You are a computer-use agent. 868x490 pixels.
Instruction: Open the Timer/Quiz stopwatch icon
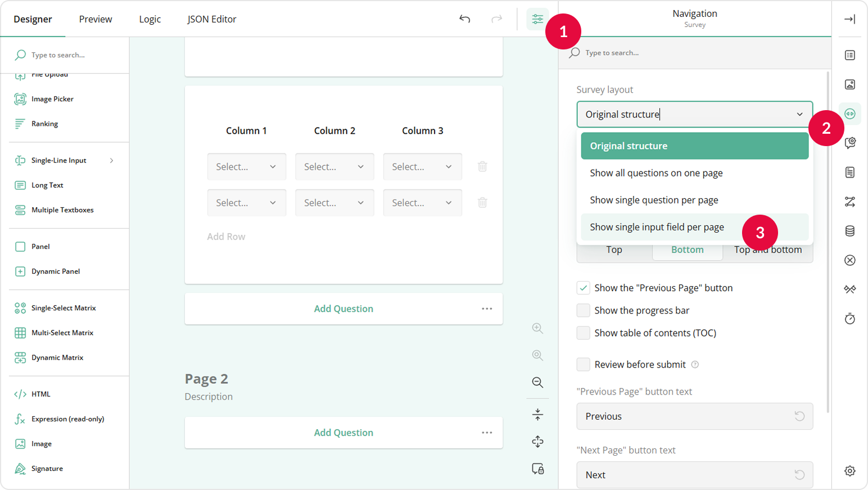pyautogui.click(x=849, y=319)
